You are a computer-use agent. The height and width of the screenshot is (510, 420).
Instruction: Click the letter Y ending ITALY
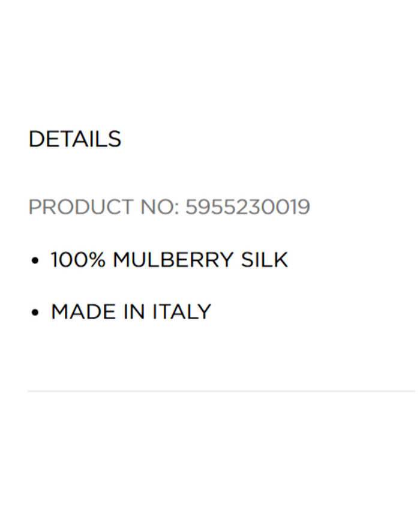205,312
